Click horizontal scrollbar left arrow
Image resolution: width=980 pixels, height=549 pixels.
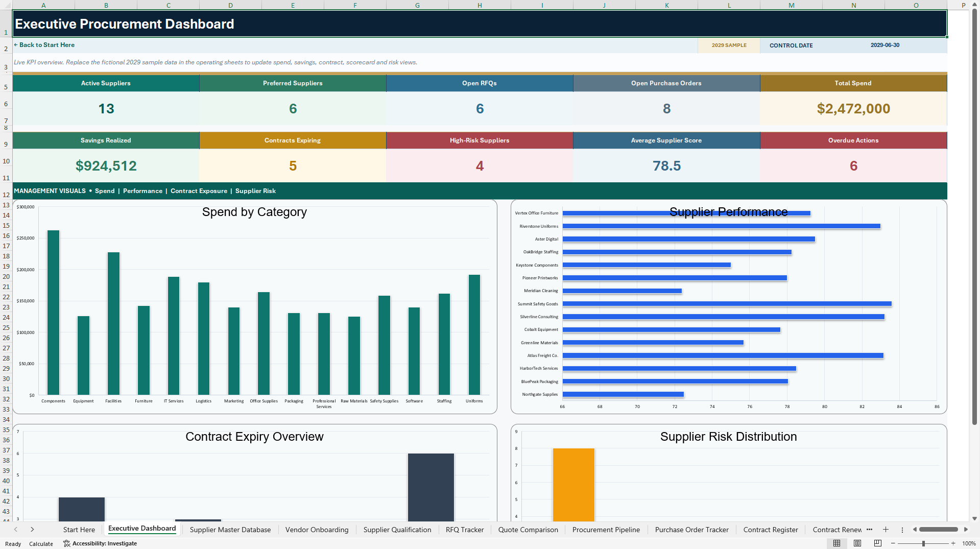point(915,530)
